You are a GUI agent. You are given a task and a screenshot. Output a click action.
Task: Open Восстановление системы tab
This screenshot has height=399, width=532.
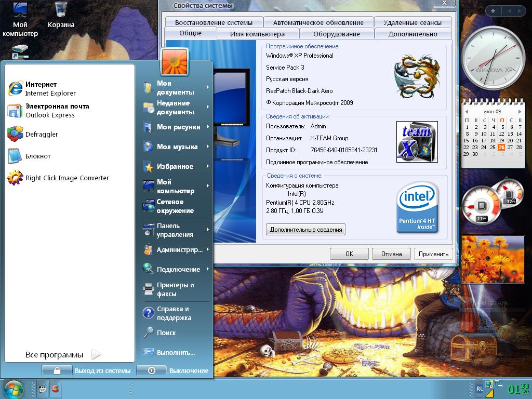214,22
